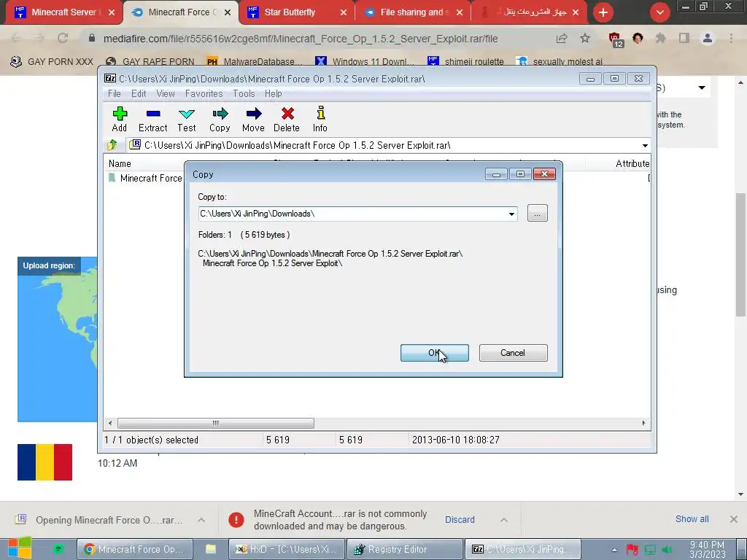Expand options for Opening Minecraft Force download

(x=201, y=520)
